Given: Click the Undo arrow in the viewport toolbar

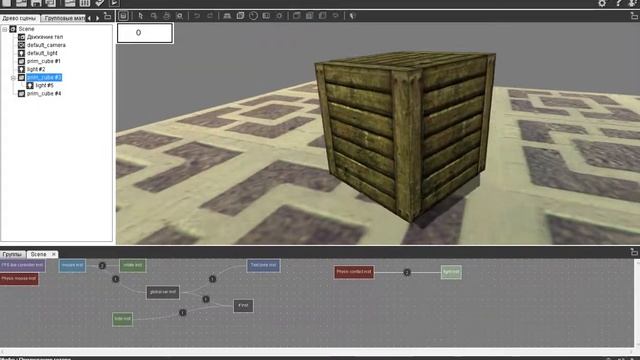Looking at the screenshot, I should pyautogui.click(x=197, y=16).
